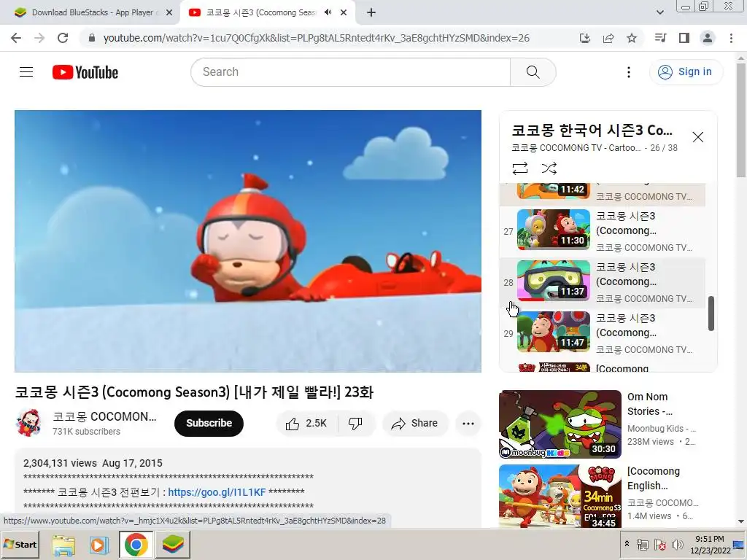Toggle loop playlist icon
The image size is (747, 560).
(x=519, y=168)
